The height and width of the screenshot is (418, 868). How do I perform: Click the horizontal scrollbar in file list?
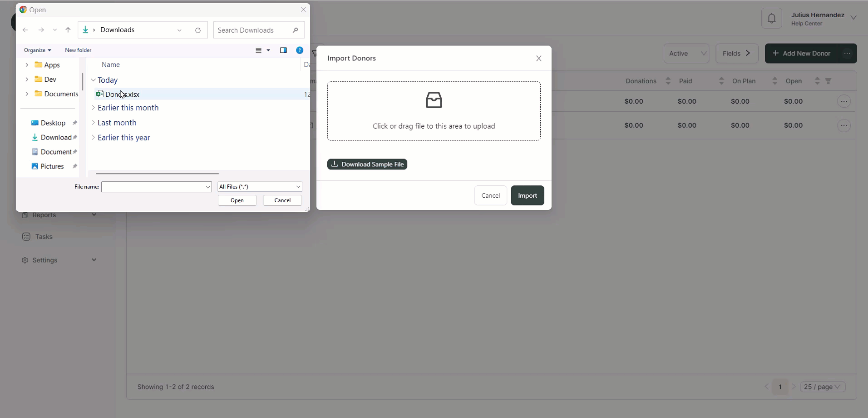(x=157, y=174)
